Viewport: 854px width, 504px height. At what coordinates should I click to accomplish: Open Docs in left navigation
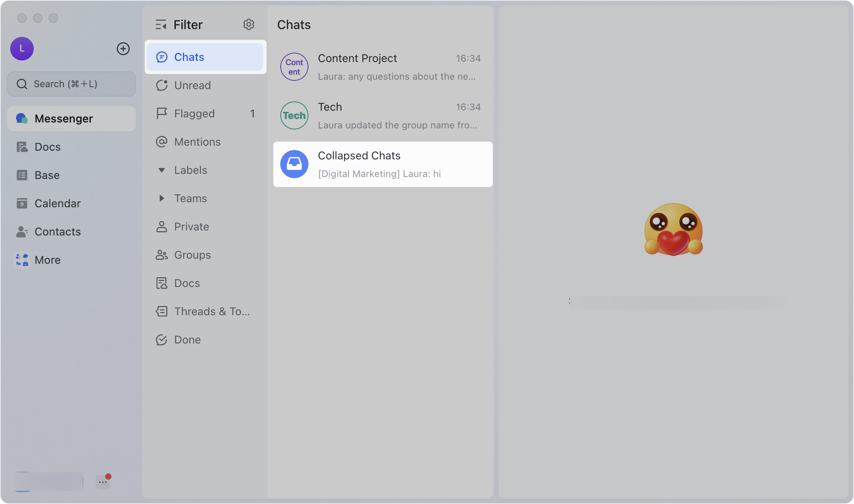pos(71,147)
